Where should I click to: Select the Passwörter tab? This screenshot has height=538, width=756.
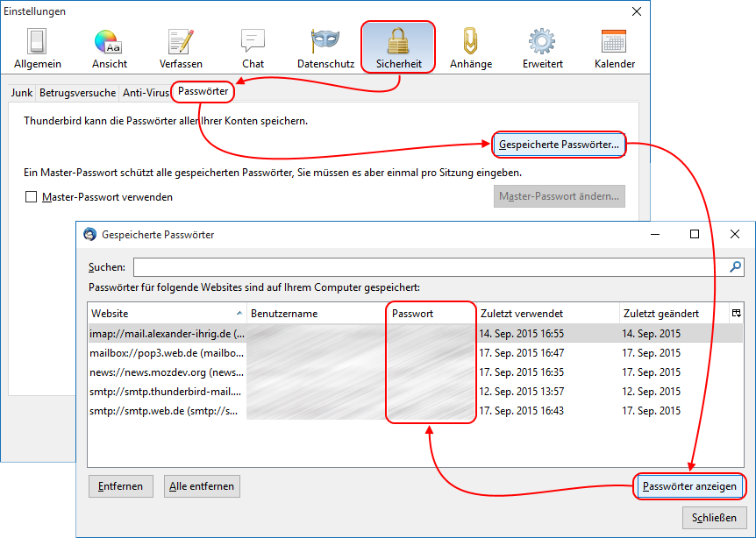click(x=203, y=91)
